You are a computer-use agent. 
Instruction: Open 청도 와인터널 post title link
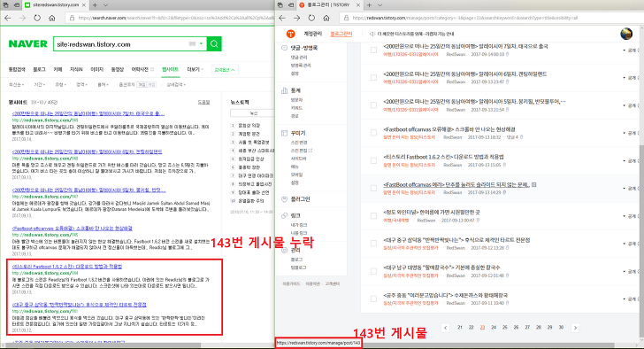(x=432, y=213)
